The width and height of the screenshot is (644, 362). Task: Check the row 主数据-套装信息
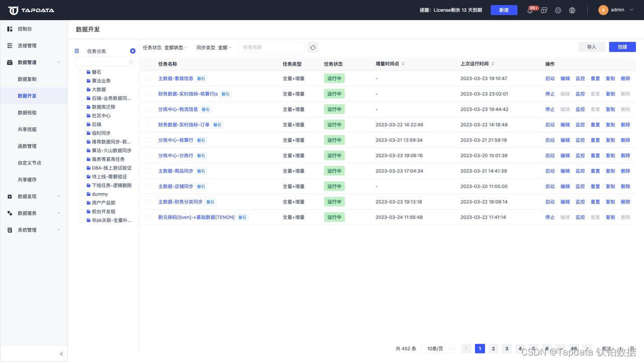click(147, 78)
